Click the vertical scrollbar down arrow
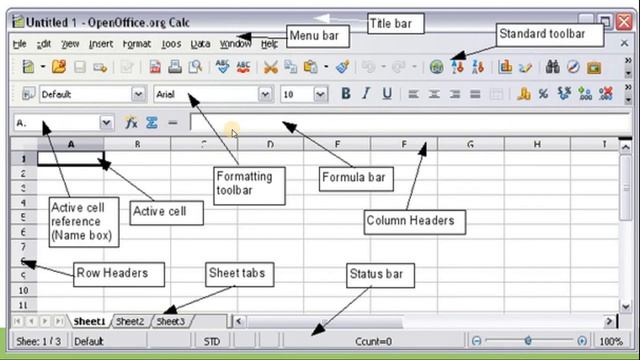The width and height of the screenshot is (640, 360). click(x=626, y=307)
